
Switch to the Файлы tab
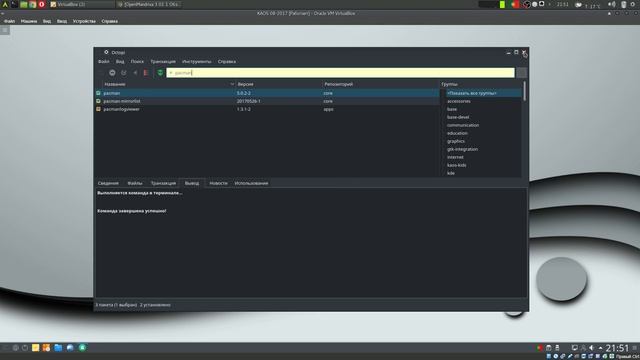pos(135,183)
